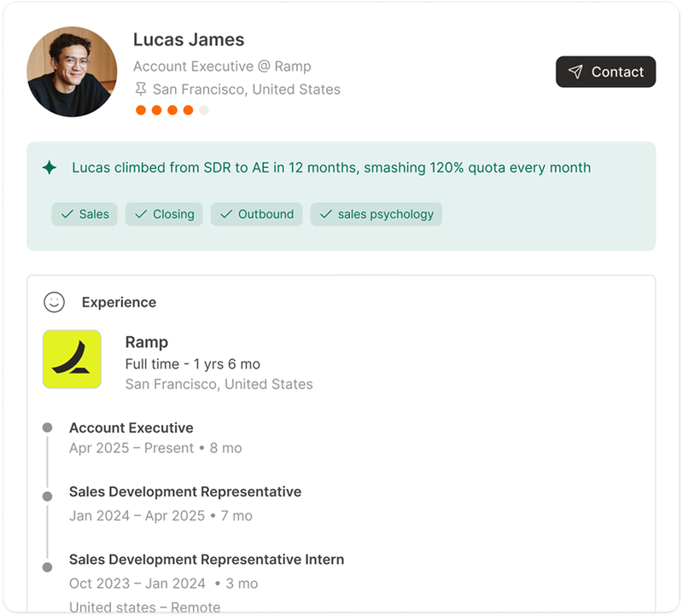683x616 pixels.
Task: Click the green sparkle insight icon
Action: pyautogui.click(x=50, y=167)
